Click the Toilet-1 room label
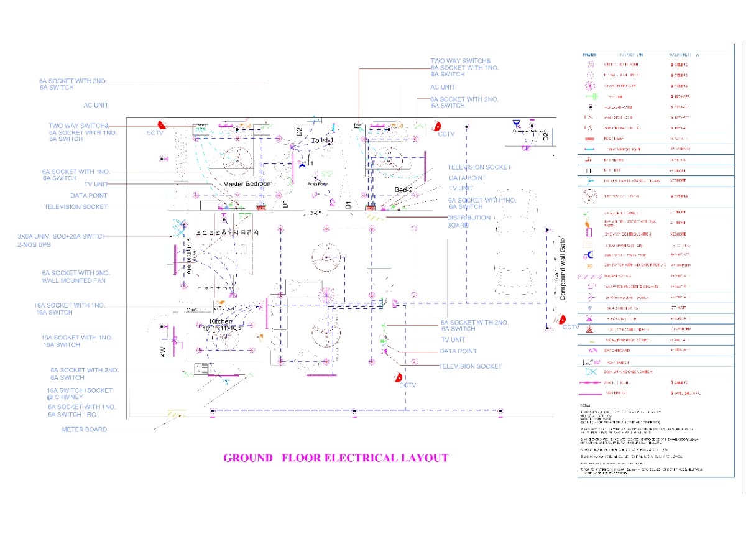 pyautogui.click(x=323, y=141)
